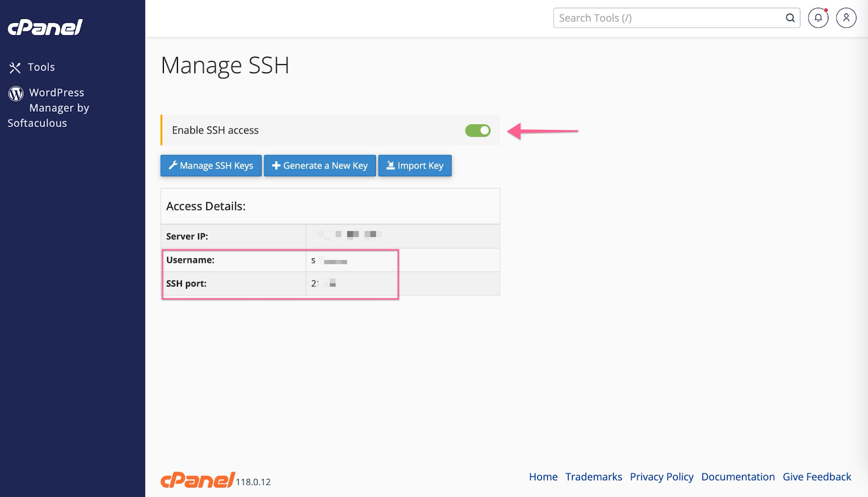
Task: Open the Home footer link
Action: [x=543, y=477]
